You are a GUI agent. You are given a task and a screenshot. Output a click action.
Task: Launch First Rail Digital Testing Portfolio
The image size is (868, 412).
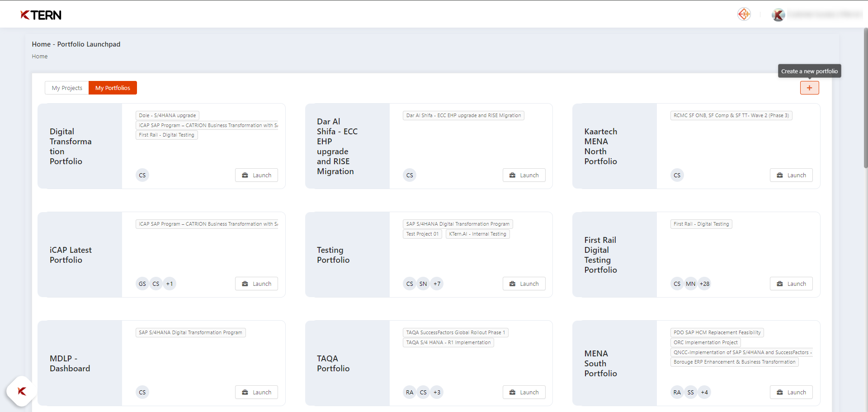tap(791, 284)
